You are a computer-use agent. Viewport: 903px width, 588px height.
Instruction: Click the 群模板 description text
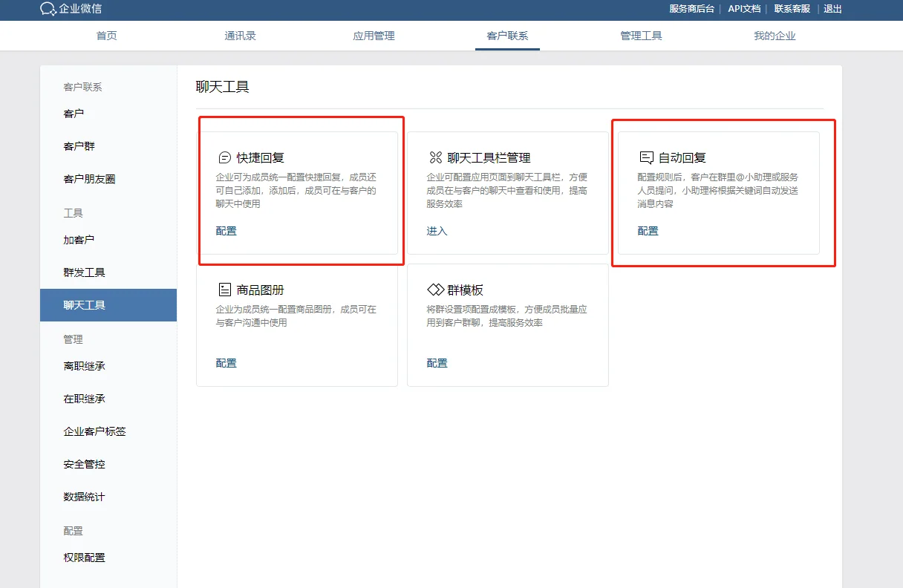coord(506,316)
